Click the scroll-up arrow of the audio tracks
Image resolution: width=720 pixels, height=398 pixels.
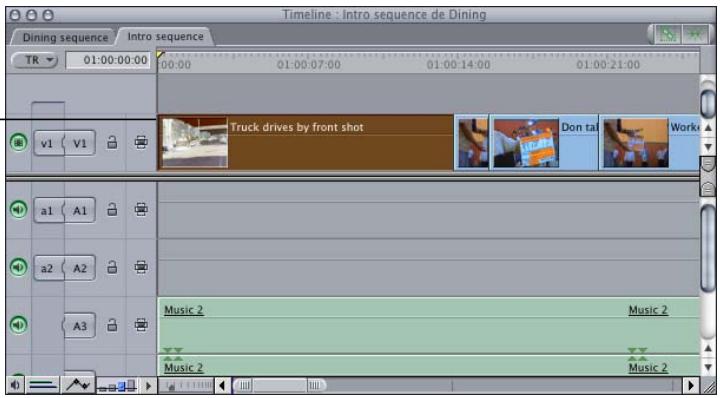click(x=708, y=348)
